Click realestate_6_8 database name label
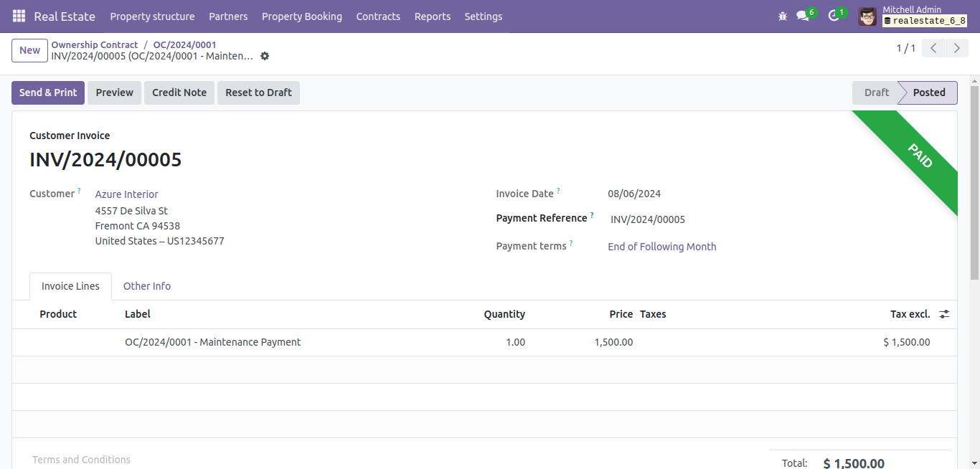 (x=925, y=21)
